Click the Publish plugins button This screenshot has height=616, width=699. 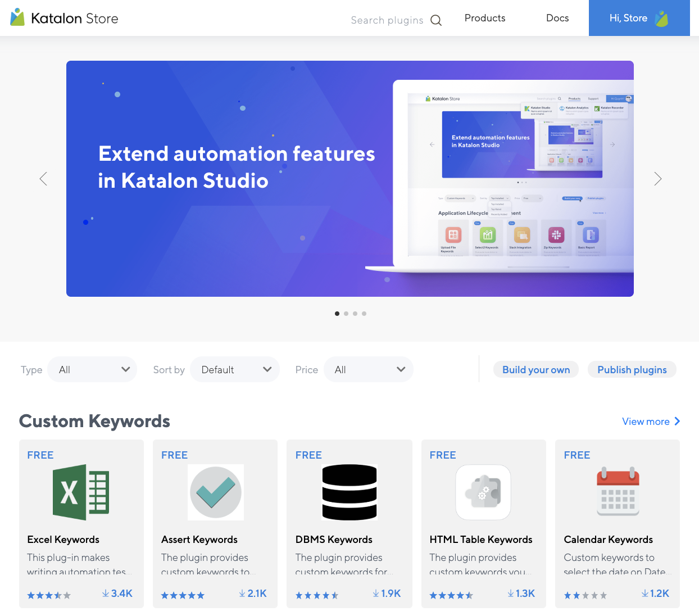coord(632,369)
